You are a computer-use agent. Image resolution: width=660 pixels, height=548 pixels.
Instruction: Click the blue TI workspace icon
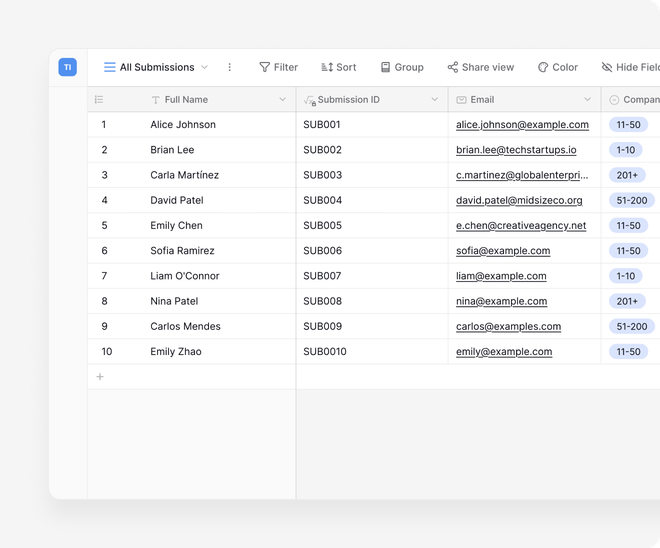pos(67,67)
